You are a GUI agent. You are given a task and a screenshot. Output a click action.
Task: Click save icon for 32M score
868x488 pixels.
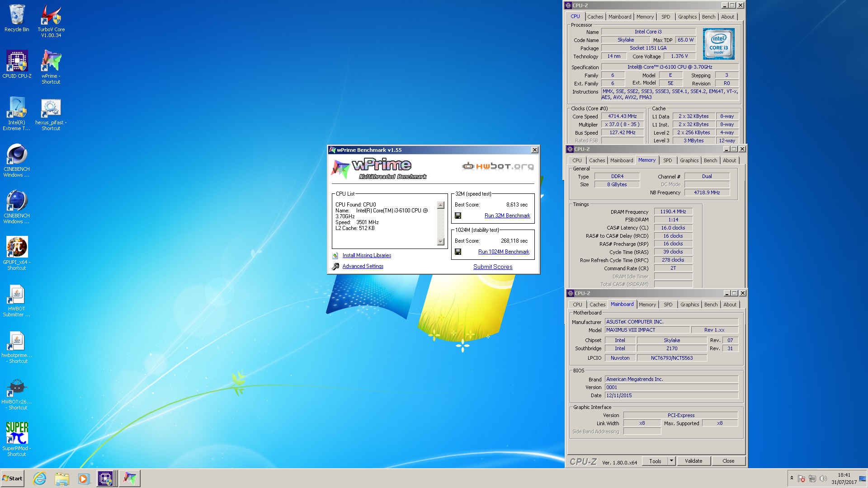click(x=458, y=216)
